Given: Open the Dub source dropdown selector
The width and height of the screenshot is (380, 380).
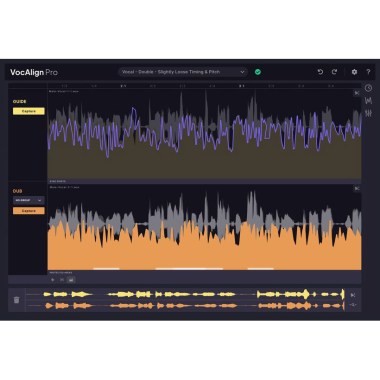Looking at the screenshot, I should [x=29, y=200].
